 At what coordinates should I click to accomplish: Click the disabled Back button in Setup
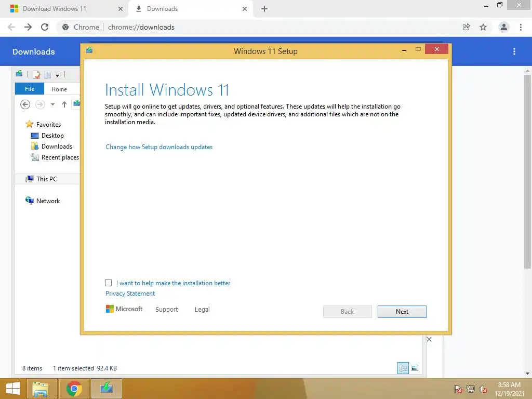(x=347, y=312)
